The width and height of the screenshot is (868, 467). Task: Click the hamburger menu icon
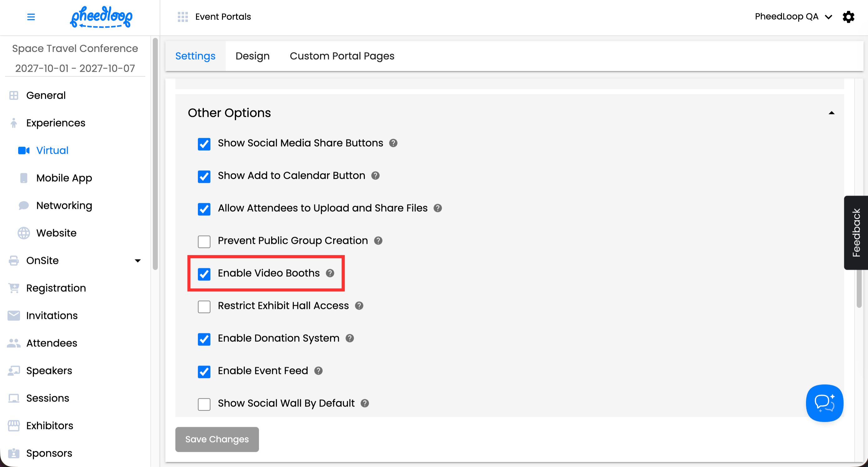coord(31,17)
